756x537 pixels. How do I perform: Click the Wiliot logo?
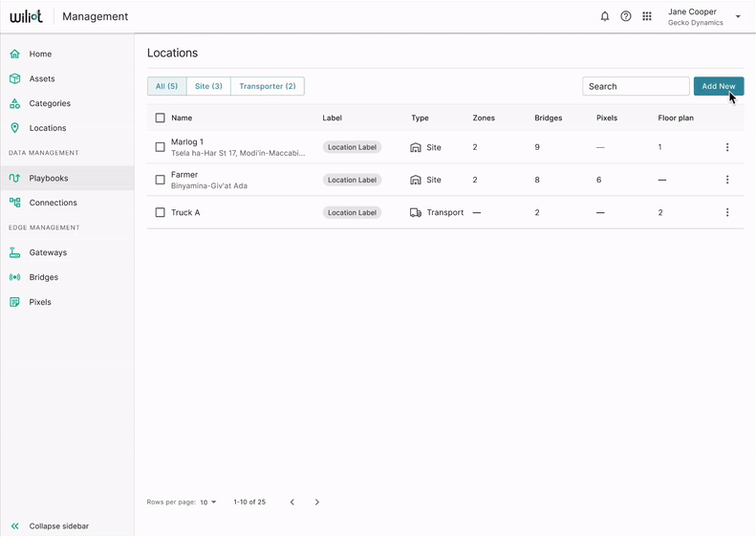(x=26, y=16)
